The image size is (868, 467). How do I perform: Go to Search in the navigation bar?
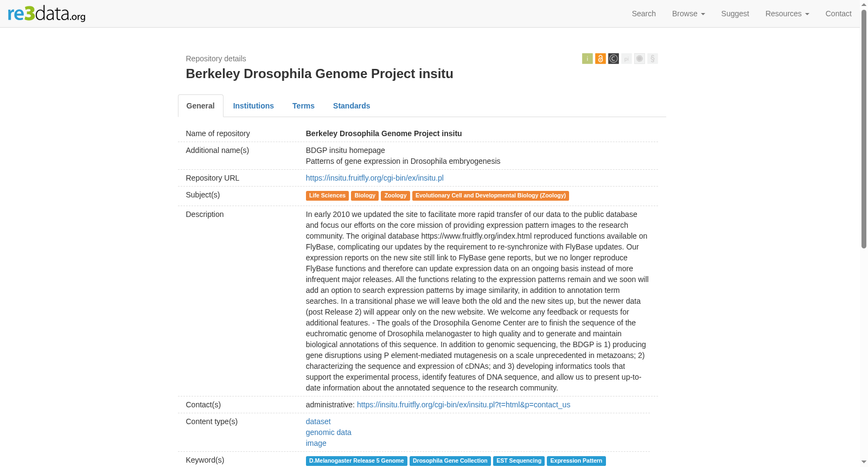click(643, 14)
